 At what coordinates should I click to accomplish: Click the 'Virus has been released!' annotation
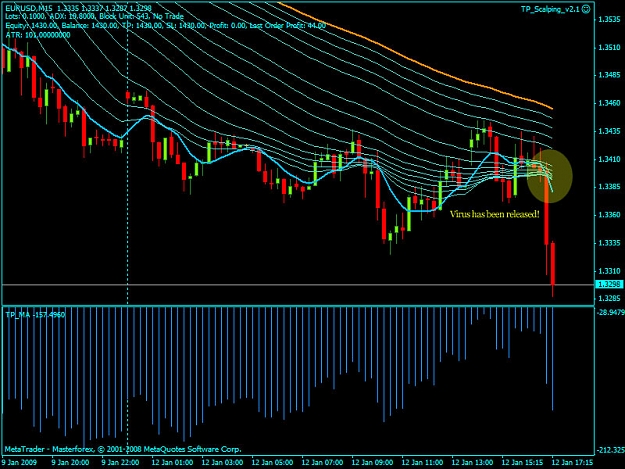(x=495, y=214)
